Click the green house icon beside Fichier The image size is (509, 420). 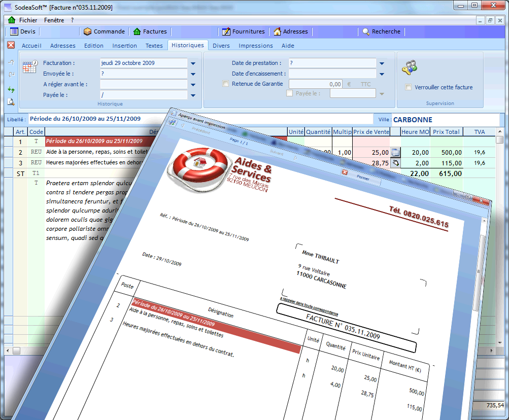(12, 20)
